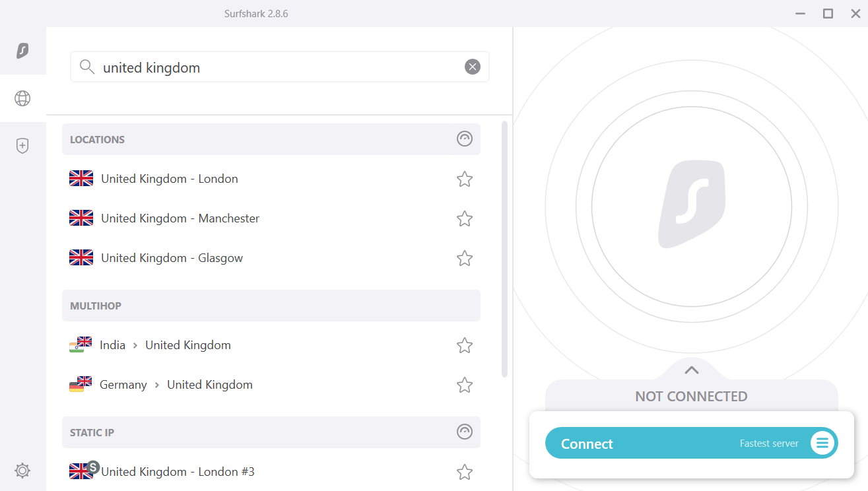868x491 pixels.
Task: Maximize the Surfshark window
Action: click(828, 13)
